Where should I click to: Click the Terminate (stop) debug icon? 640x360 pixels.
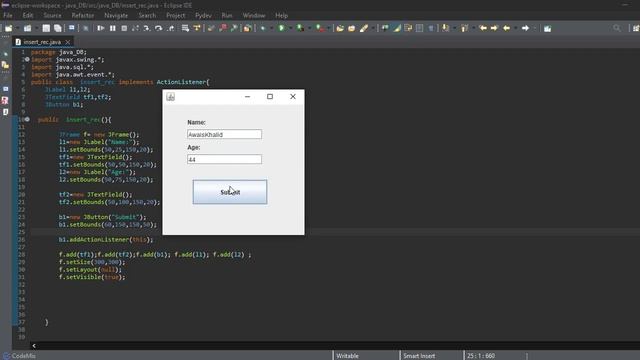[x=124, y=28]
